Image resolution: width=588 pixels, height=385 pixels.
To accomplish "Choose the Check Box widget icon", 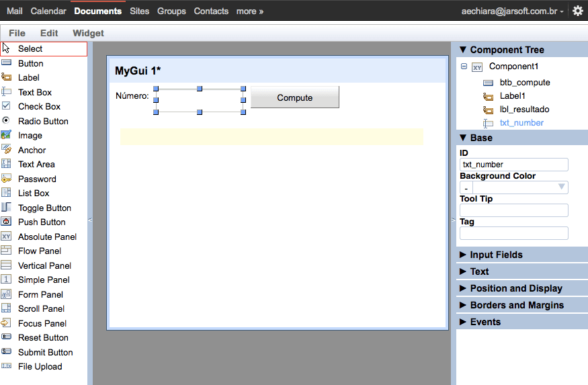I will click(x=6, y=105).
